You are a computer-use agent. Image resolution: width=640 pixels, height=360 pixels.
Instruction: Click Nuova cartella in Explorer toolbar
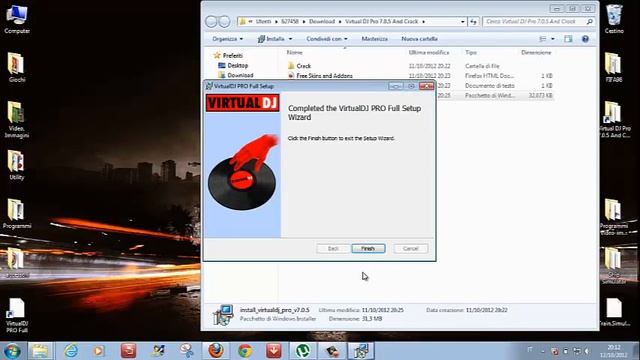coord(419,39)
